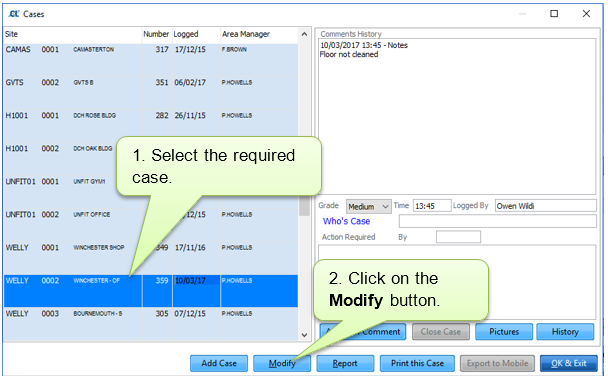Click the Comments History text area
The height and width of the screenshot is (380, 608).
(457, 116)
